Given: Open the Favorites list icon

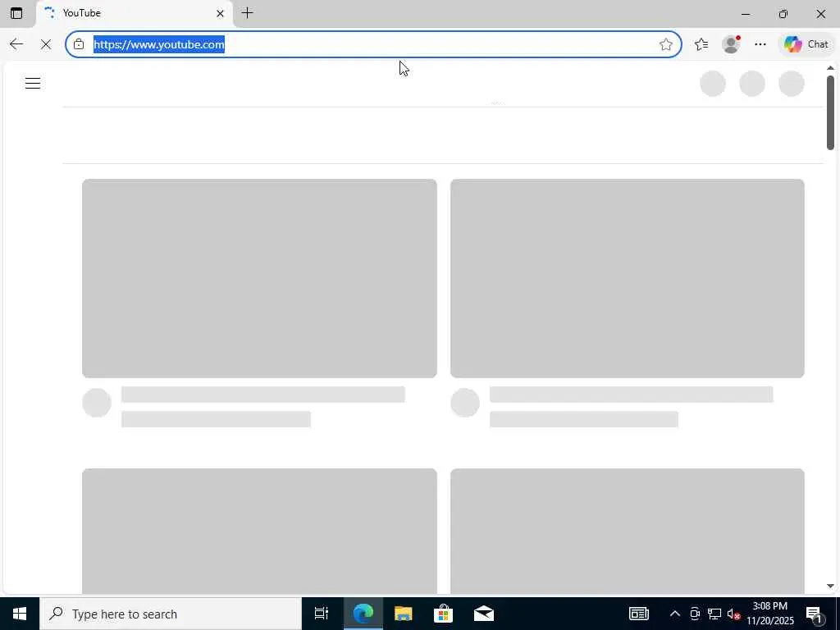Looking at the screenshot, I should click(701, 44).
